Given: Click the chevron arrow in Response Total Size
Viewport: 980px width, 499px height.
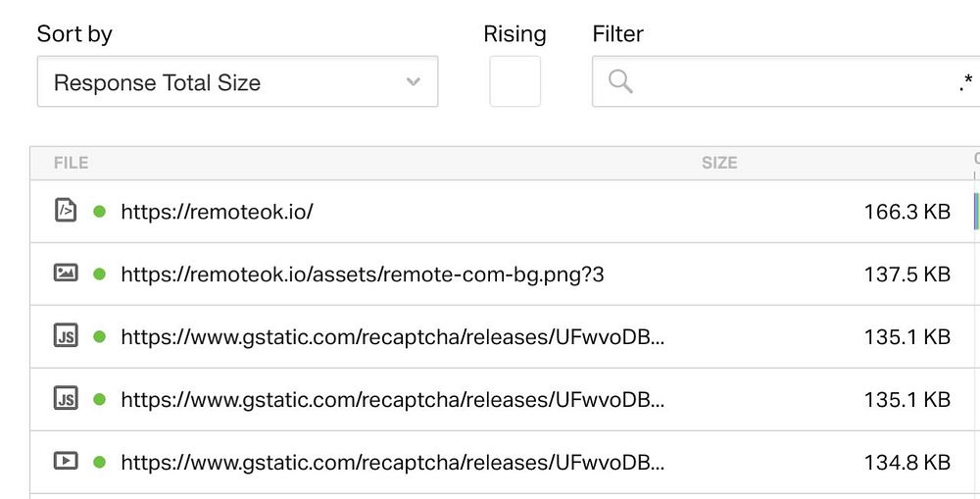Looking at the screenshot, I should [414, 82].
